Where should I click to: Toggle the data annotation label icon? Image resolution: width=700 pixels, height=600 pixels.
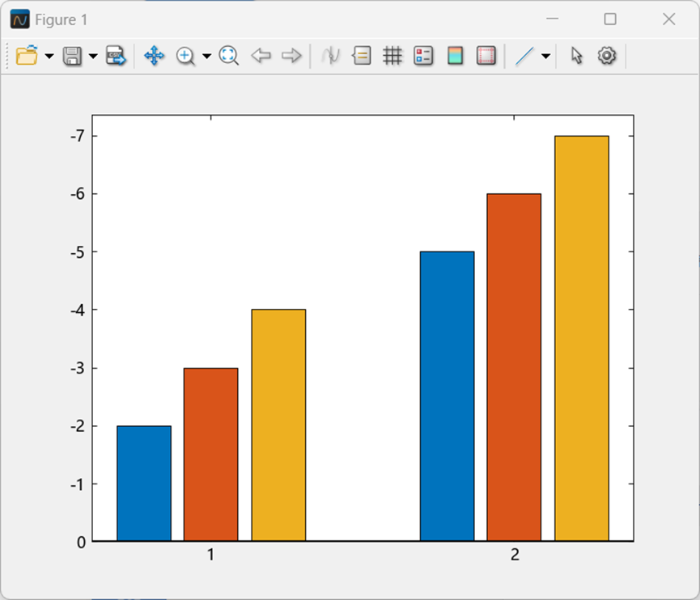362,56
